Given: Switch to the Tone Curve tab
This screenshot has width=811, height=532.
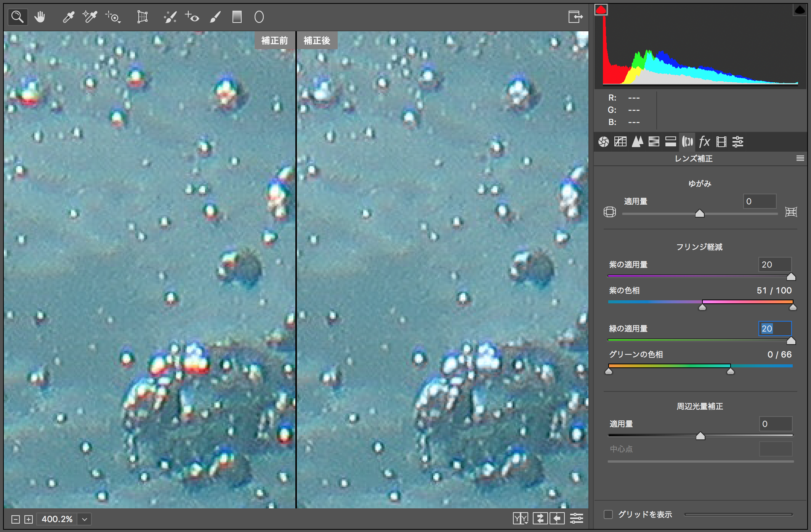Looking at the screenshot, I should click(620, 142).
